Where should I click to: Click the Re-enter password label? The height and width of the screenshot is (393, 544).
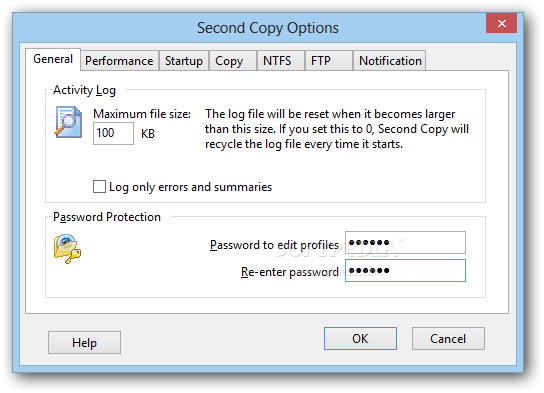290,272
